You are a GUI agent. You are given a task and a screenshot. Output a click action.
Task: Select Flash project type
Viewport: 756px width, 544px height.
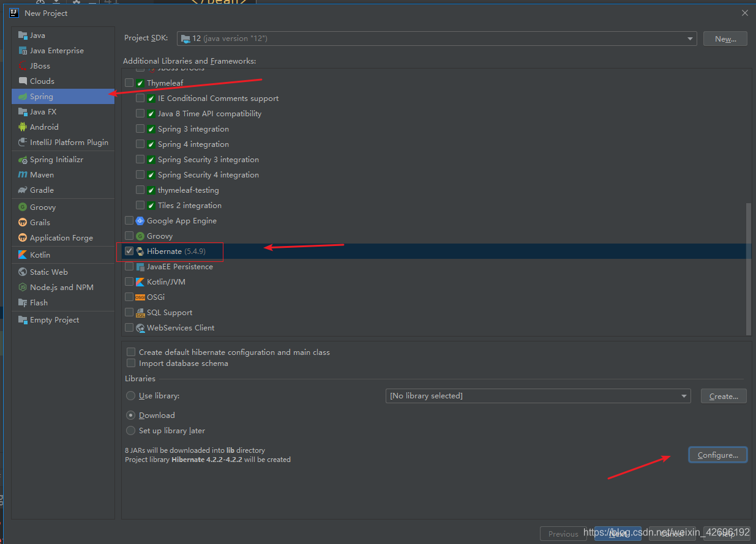63,303
